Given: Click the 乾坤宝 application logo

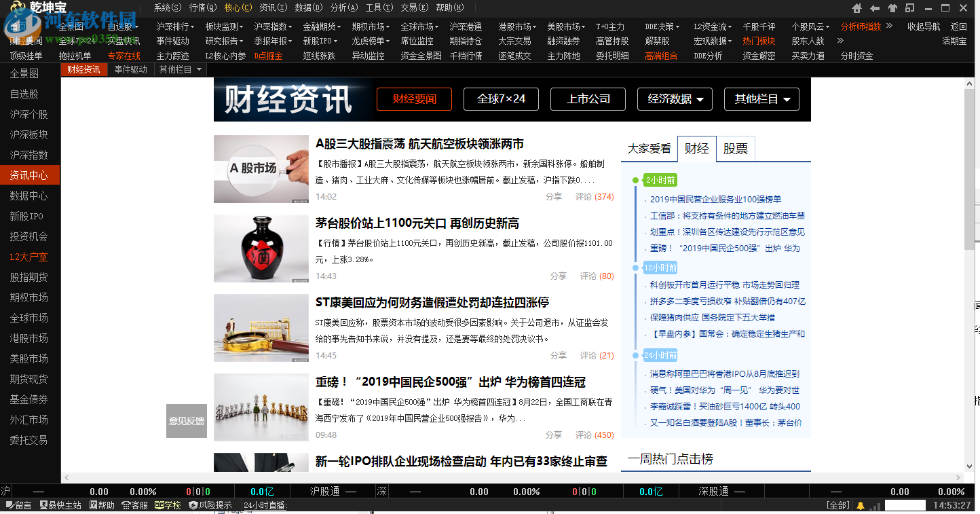Looking at the screenshot, I should coord(38,8).
